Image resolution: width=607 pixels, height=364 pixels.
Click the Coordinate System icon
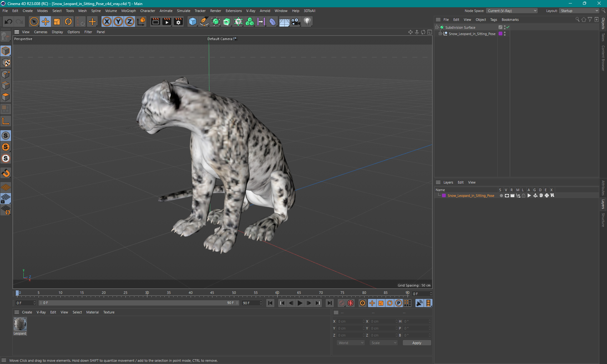click(141, 21)
